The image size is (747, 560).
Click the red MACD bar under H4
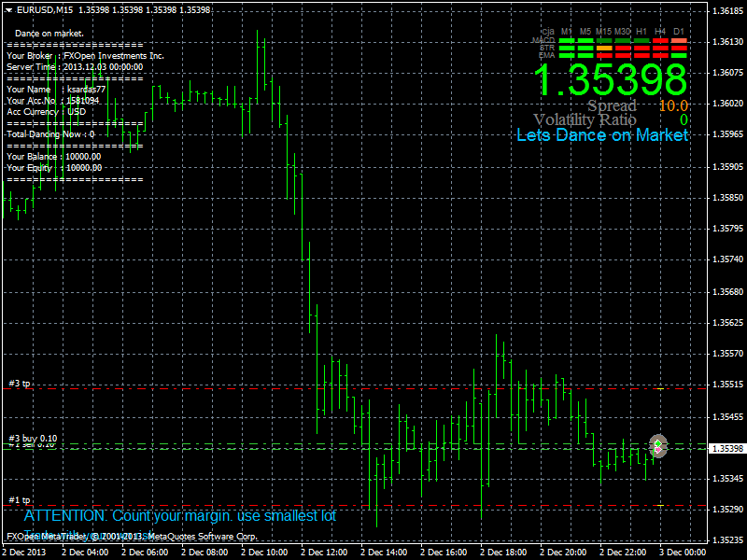click(660, 40)
